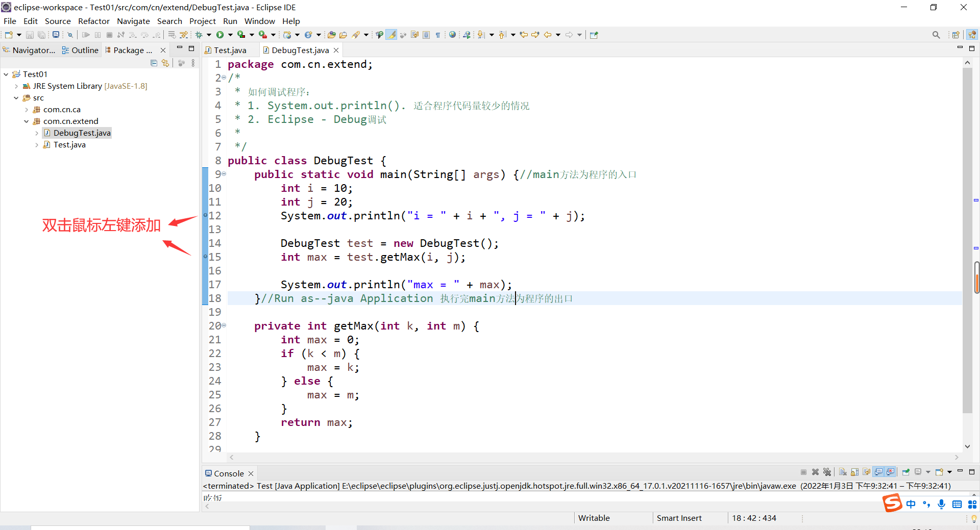
Task: Select the Debug icon on the toolbar
Action: 200,35
